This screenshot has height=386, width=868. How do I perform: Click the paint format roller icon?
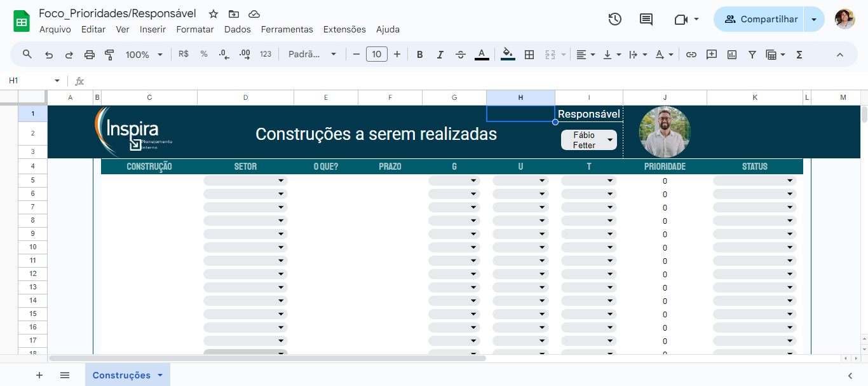point(109,55)
